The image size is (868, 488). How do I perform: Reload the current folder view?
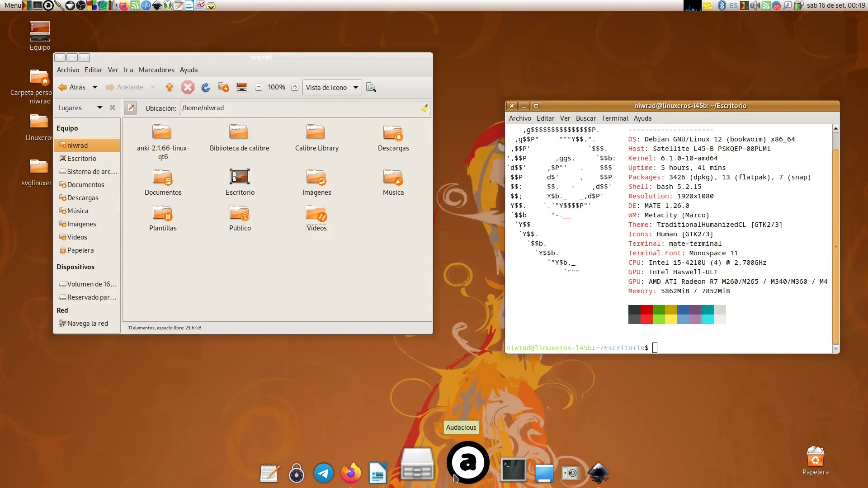(206, 87)
